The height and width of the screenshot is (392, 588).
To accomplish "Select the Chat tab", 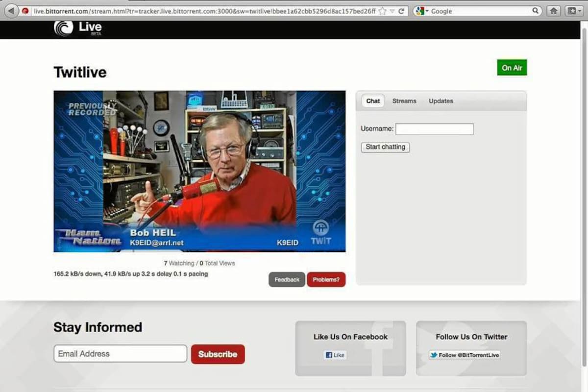I will click(373, 101).
